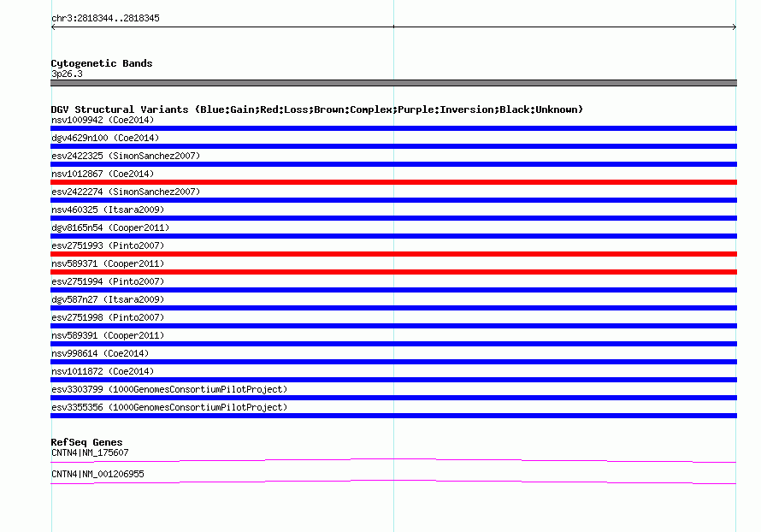Open variant nsv460325 (Itsara2009) label
The image size is (761, 532).
coord(108,210)
